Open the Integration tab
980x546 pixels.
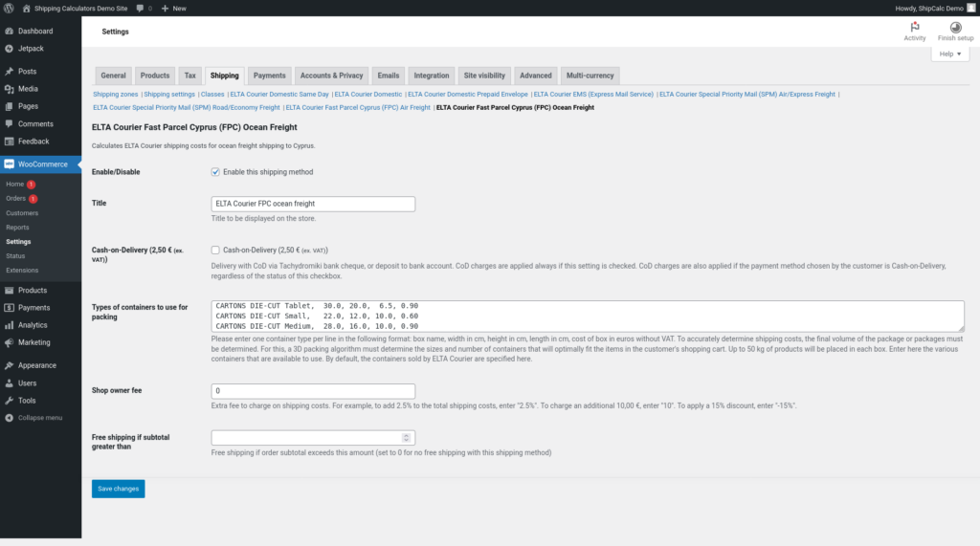(432, 76)
